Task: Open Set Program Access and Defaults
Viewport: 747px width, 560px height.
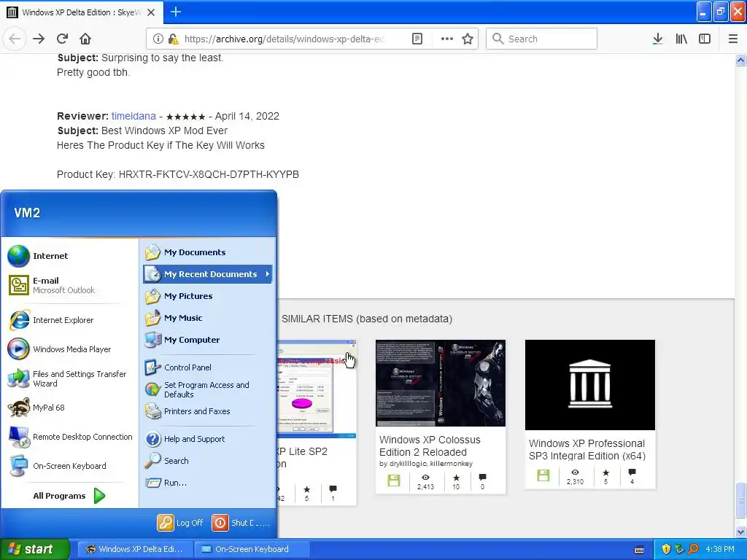Action: click(x=208, y=389)
